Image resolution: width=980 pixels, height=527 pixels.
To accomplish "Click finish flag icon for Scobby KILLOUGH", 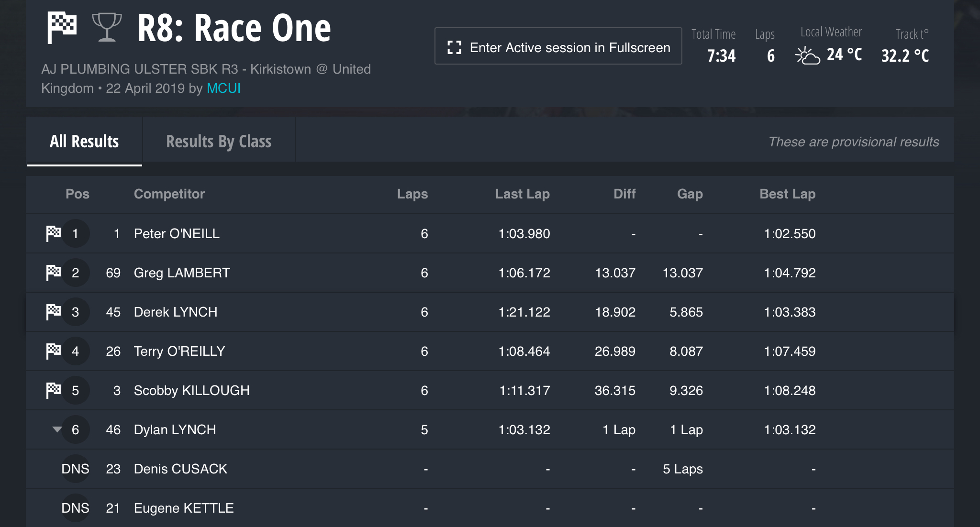I will [x=53, y=390].
